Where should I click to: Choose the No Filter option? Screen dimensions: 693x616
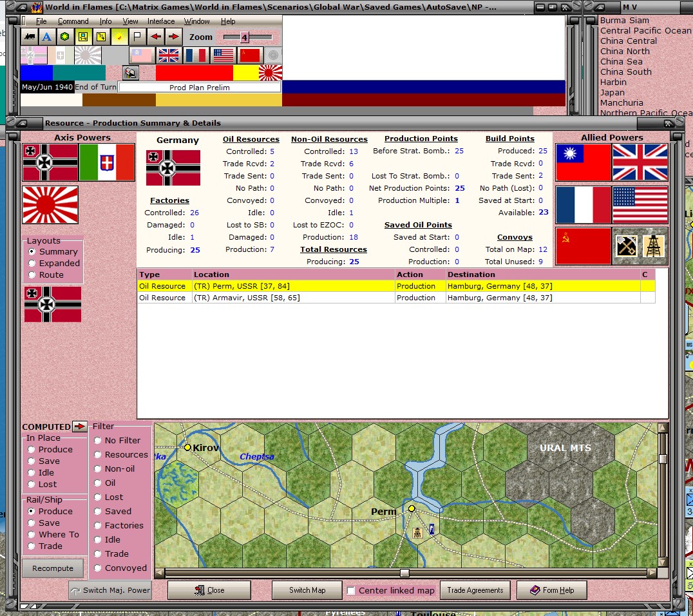117,441
